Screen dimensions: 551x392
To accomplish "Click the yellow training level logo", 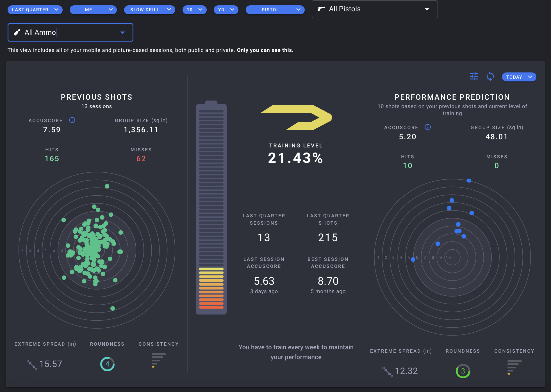I will (296, 117).
